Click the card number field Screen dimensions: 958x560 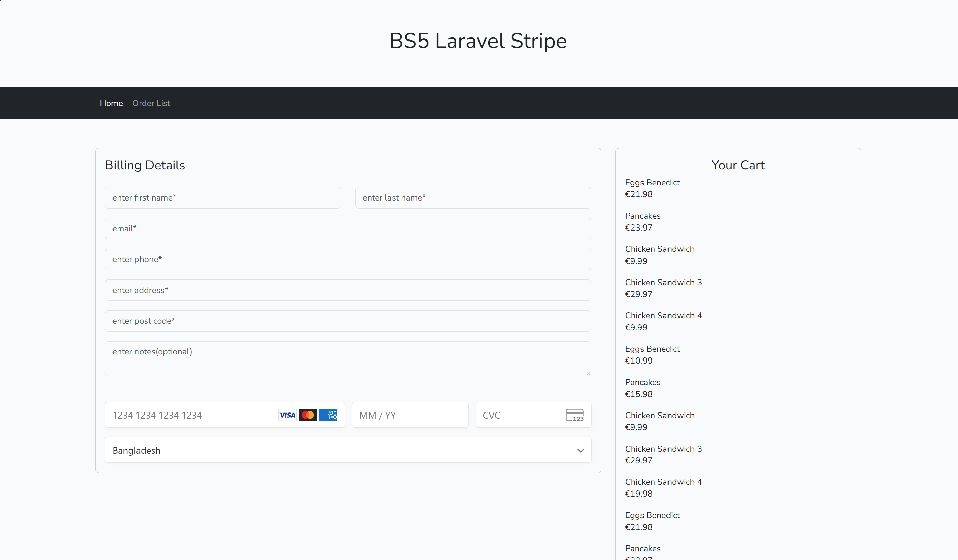190,415
